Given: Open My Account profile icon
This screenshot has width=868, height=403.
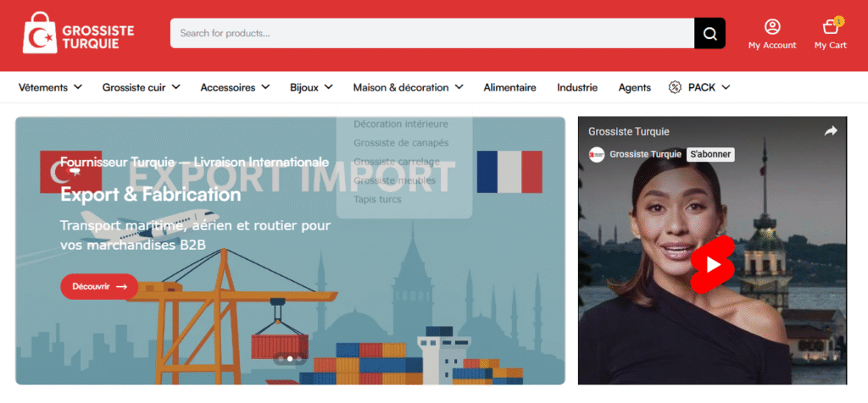Looking at the screenshot, I should (x=772, y=26).
